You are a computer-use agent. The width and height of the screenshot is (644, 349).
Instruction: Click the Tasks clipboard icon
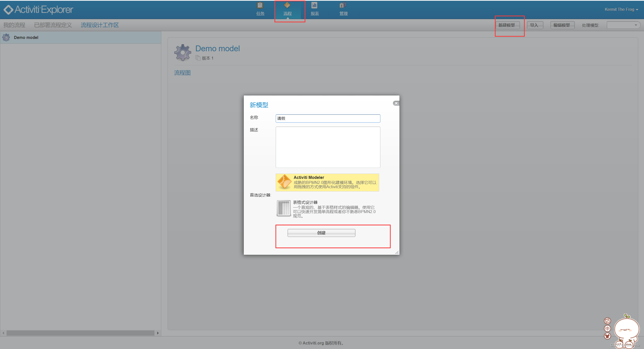coord(260,6)
